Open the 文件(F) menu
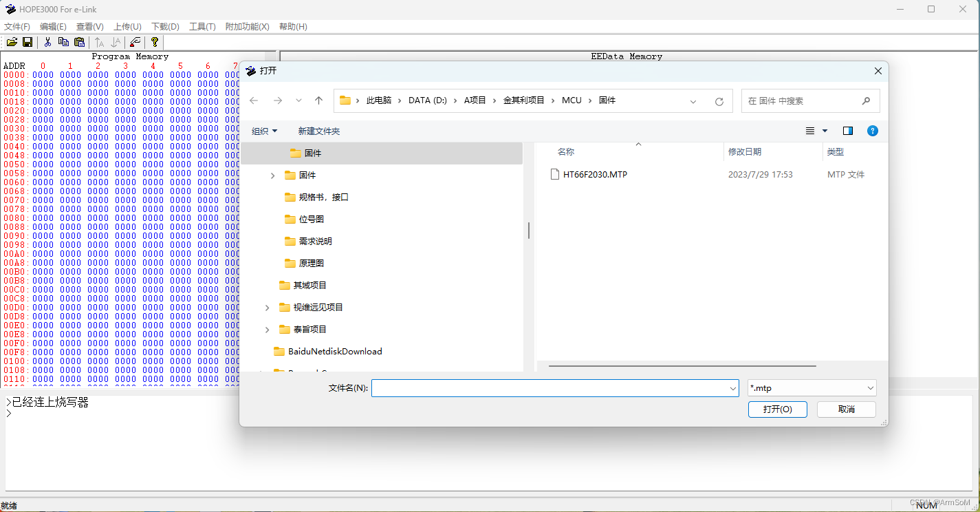 (x=17, y=26)
